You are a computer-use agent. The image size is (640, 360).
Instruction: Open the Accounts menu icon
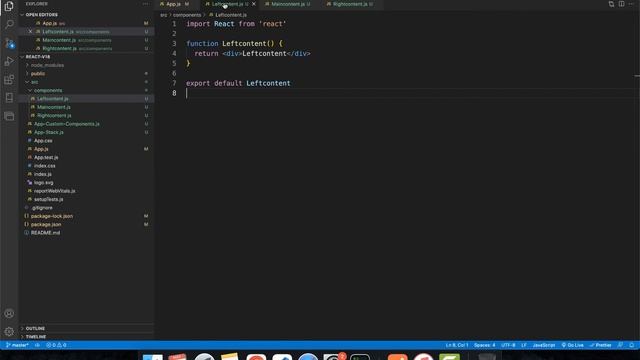(9, 313)
